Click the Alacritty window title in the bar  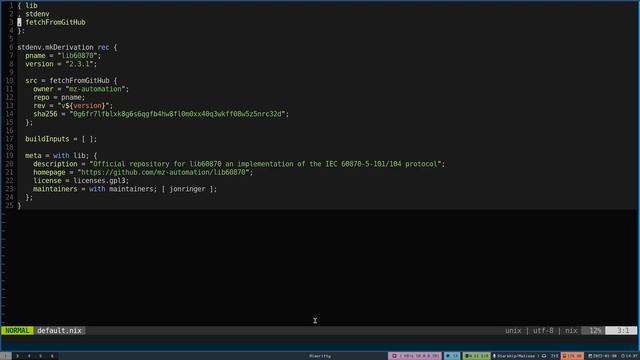pos(320,356)
